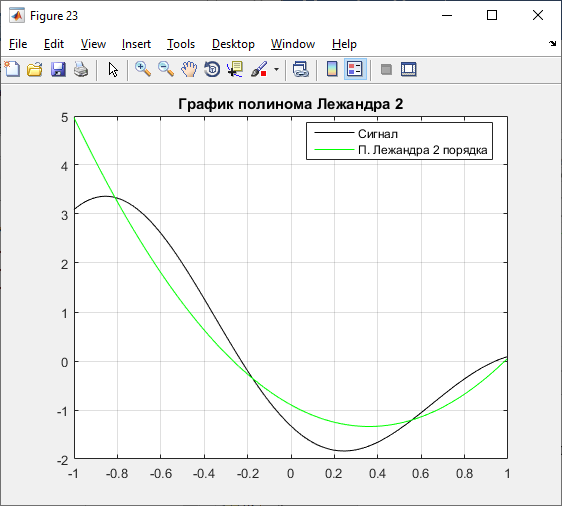
Task: Open the Help menu
Action: [344, 44]
